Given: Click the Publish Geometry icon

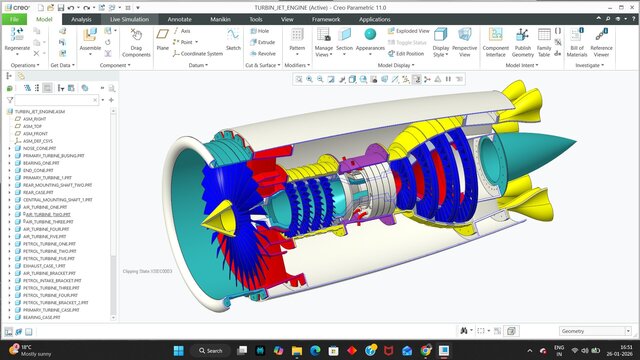Looking at the screenshot, I should pyautogui.click(x=522, y=35).
